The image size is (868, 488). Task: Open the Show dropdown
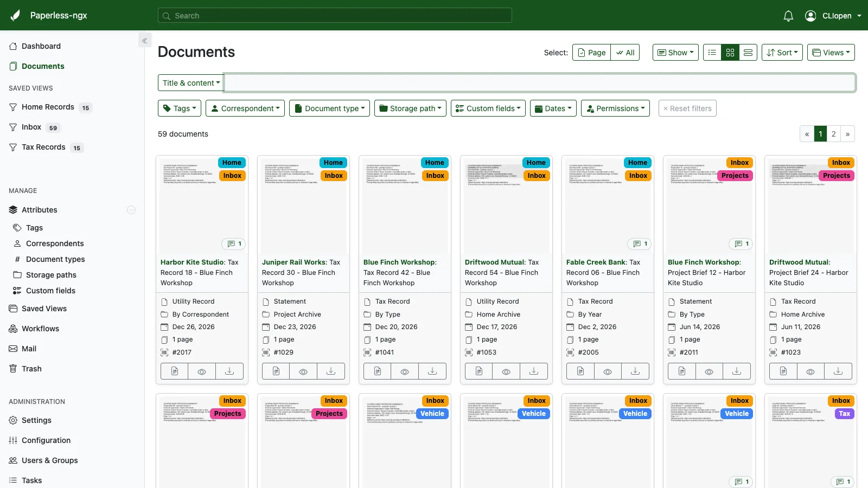(x=675, y=53)
